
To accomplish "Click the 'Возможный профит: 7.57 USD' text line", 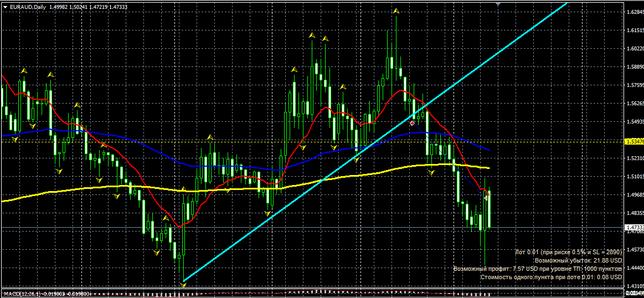I will [538, 269].
